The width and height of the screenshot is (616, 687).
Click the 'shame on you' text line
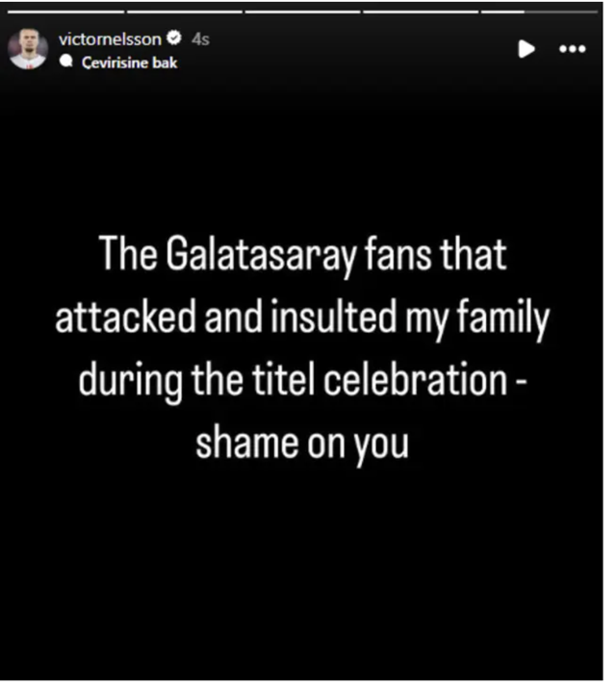[x=302, y=444]
